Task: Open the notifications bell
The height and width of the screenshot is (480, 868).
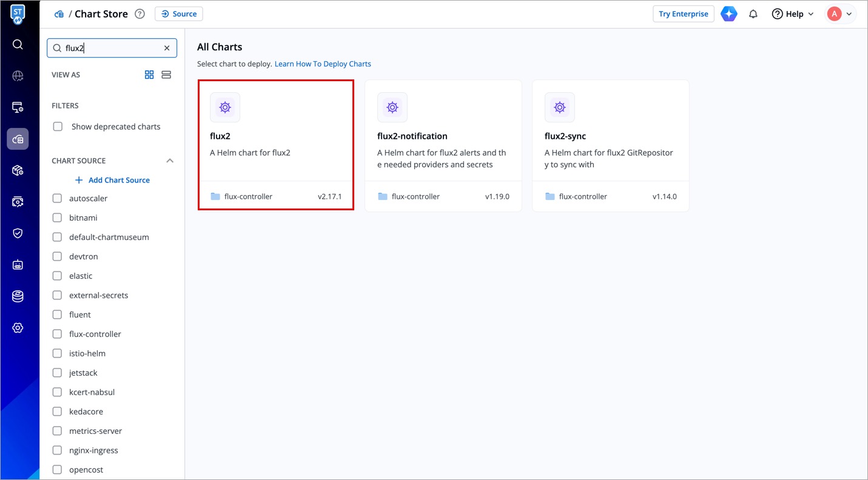Action: tap(753, 14)
